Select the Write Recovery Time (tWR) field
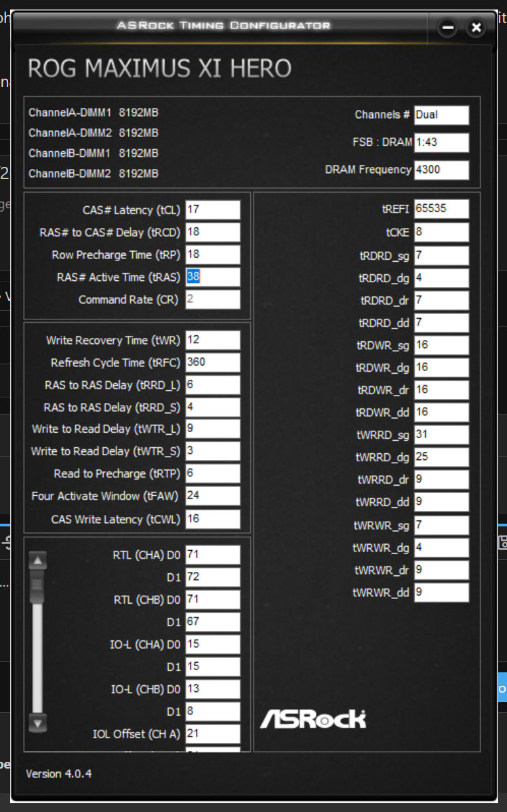Viewport: 507px width, 812px height. pos(213,341)
